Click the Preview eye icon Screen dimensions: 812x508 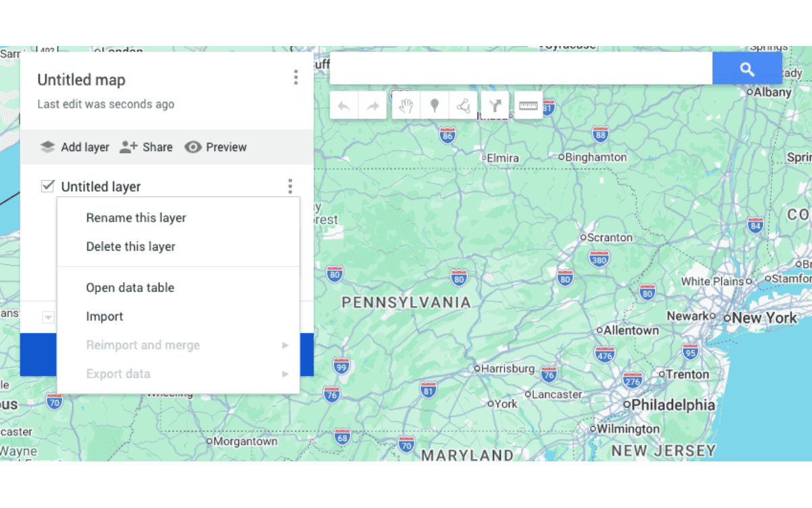point(193,147)
